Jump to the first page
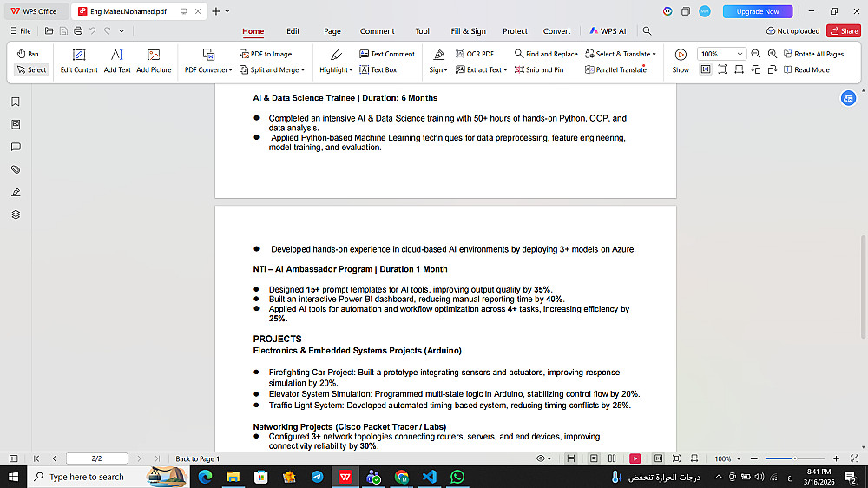This screenshot has height=488, width=868. [x=36, y=458]
